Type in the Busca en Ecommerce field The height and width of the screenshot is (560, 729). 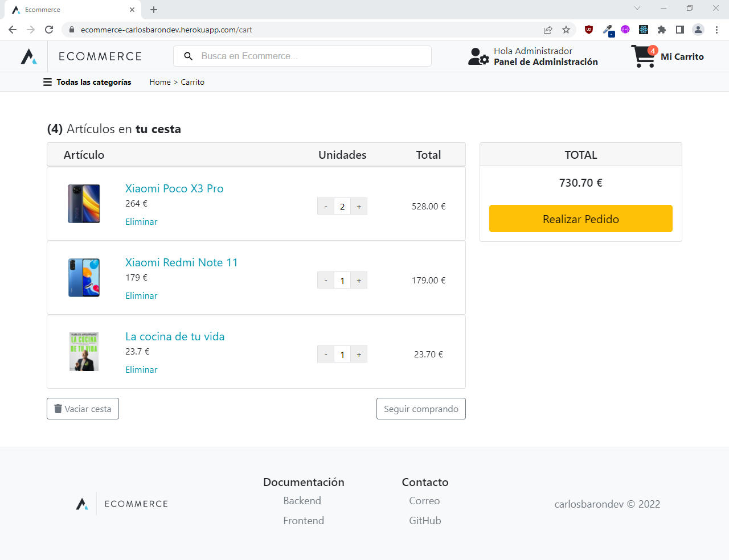[x=310, y=56]
